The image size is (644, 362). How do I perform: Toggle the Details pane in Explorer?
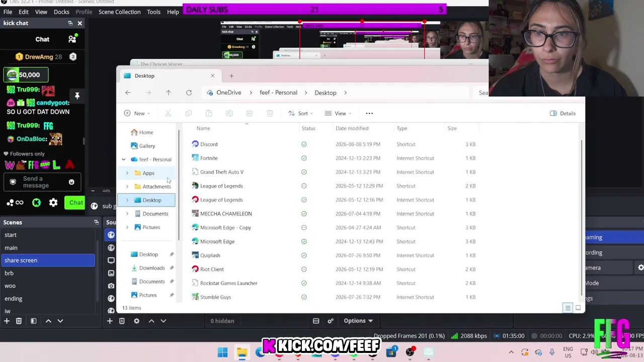click(x=562, y=113)
